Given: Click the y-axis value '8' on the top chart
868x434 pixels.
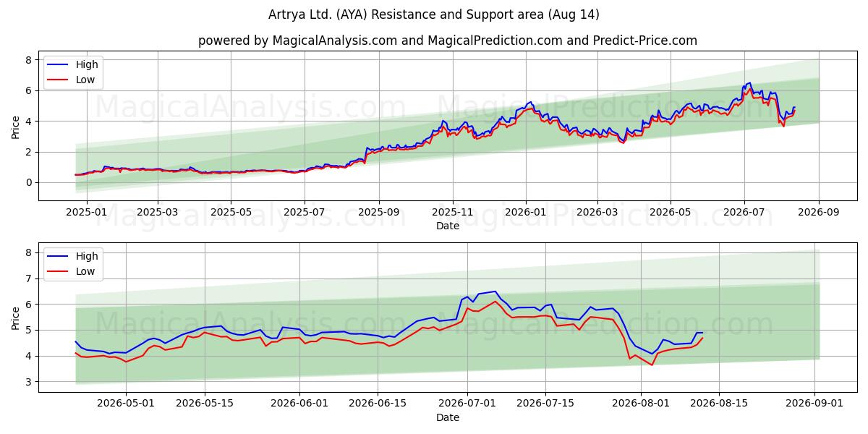Looking at the screenshot, I should 29,60.
